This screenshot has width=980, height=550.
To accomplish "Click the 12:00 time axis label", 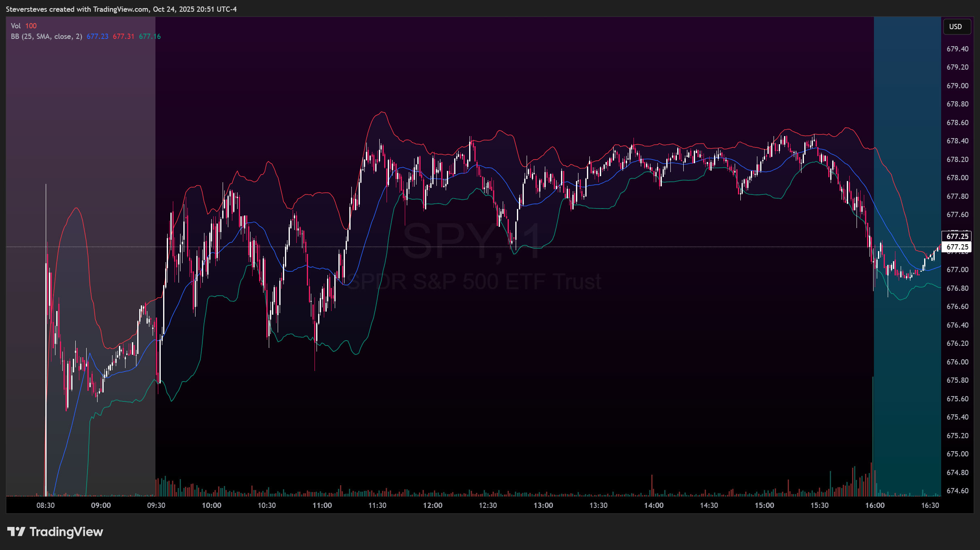I will pyautogui.click(x=433, y=505).
